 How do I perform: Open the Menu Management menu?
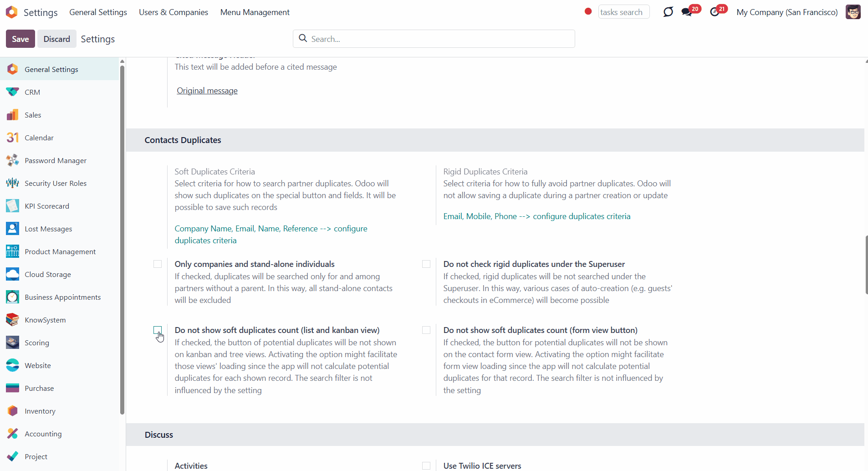click(255, 12)
